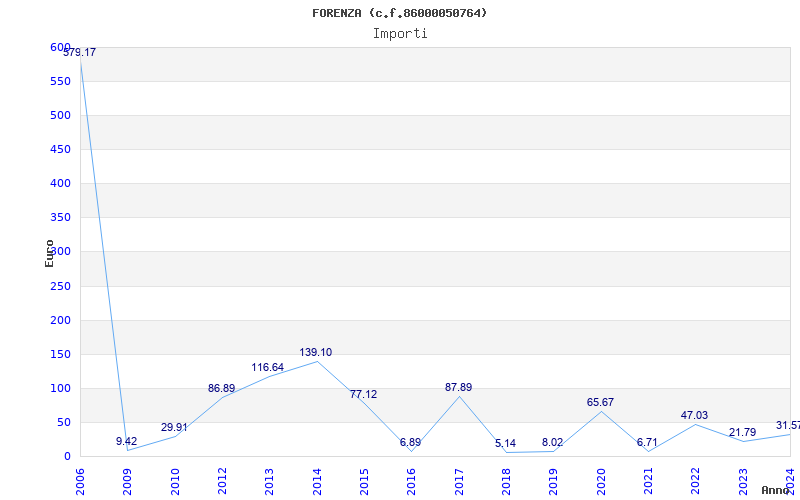Click the 2010 x-axis year label

pos(175,482)
